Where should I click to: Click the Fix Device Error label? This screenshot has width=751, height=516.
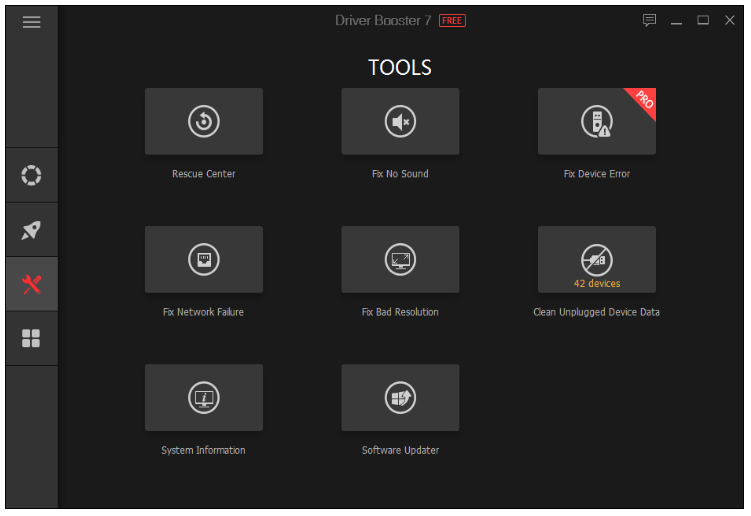click(597, 174)
